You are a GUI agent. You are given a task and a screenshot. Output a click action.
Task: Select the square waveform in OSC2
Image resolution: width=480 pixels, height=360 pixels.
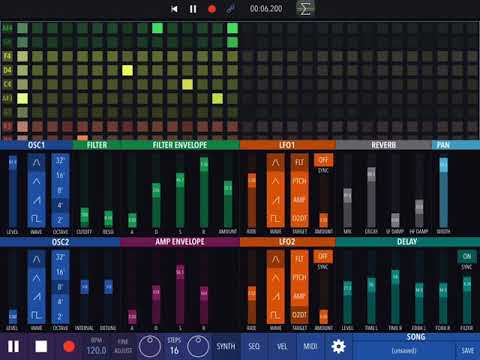click(x=36, y=315)
